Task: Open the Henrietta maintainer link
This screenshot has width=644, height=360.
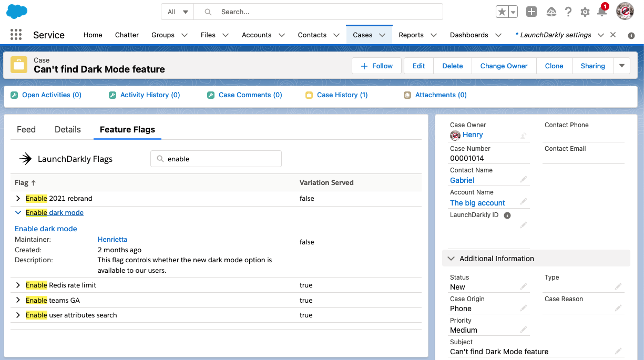Action: [x=113, y=240]
